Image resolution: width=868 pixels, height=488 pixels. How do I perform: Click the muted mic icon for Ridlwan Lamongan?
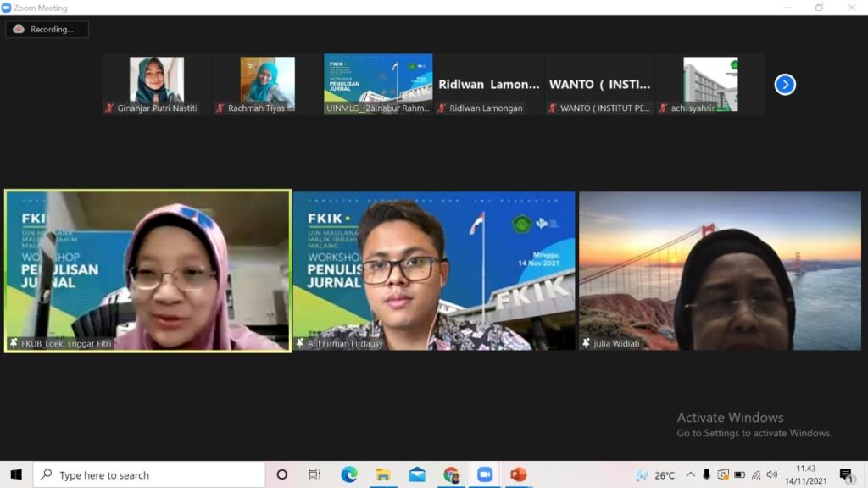[x=442, y=108]
